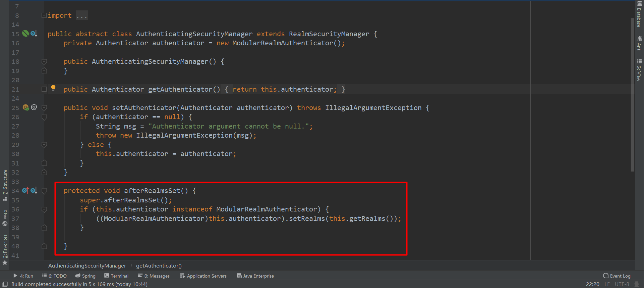Viewport: 644px width, 288px height.
Task: Click the overrides-method up-arrow icon on line 34
Action: [x=25, y=190]
